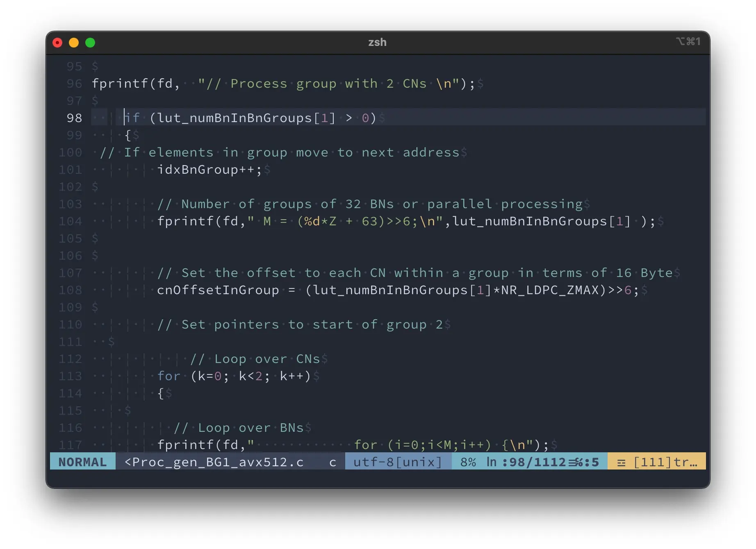Click the NORMAL mode indicator in statusline

82,462
